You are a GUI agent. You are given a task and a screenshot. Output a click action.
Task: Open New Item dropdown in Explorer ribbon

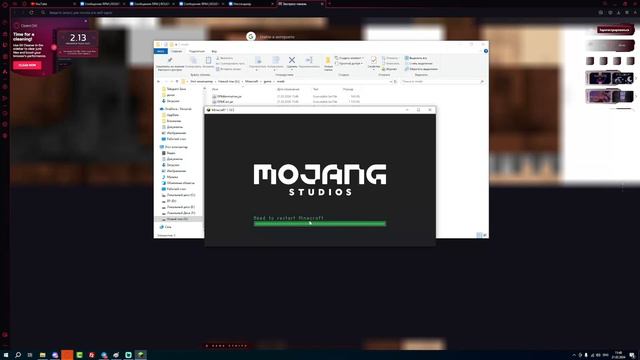click(x=349, y=58)
